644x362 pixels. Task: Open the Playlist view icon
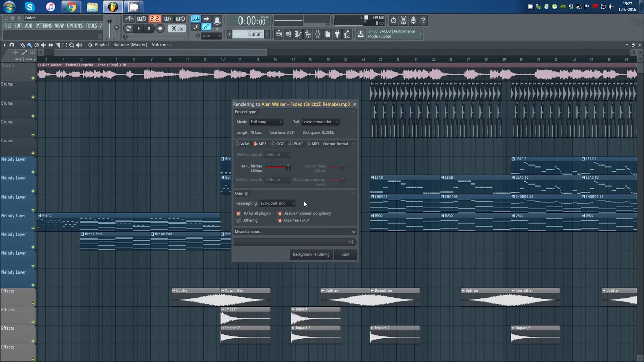[279, 34]
